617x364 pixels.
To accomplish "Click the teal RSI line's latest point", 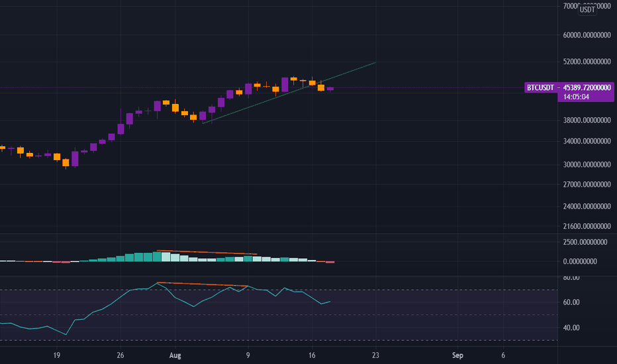I will 330,301.
